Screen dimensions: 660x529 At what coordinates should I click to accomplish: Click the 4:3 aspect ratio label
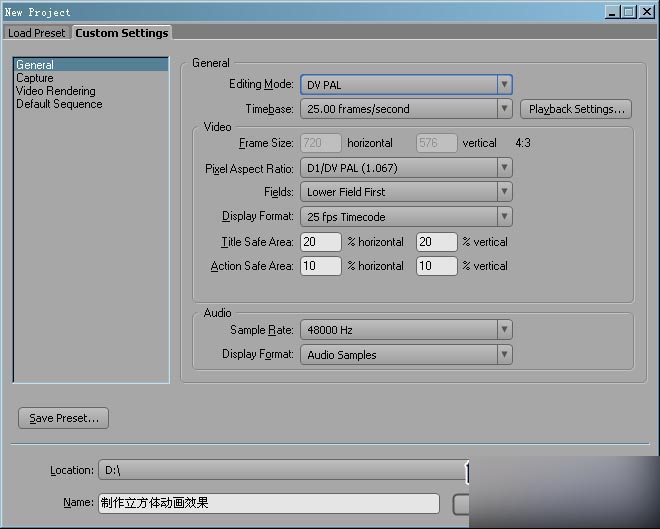click(x=523, y=143)
